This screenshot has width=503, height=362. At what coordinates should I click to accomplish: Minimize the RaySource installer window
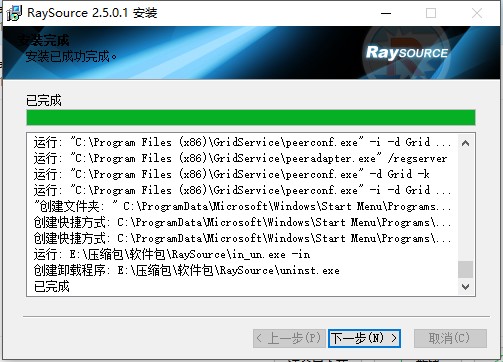[386, 13]
